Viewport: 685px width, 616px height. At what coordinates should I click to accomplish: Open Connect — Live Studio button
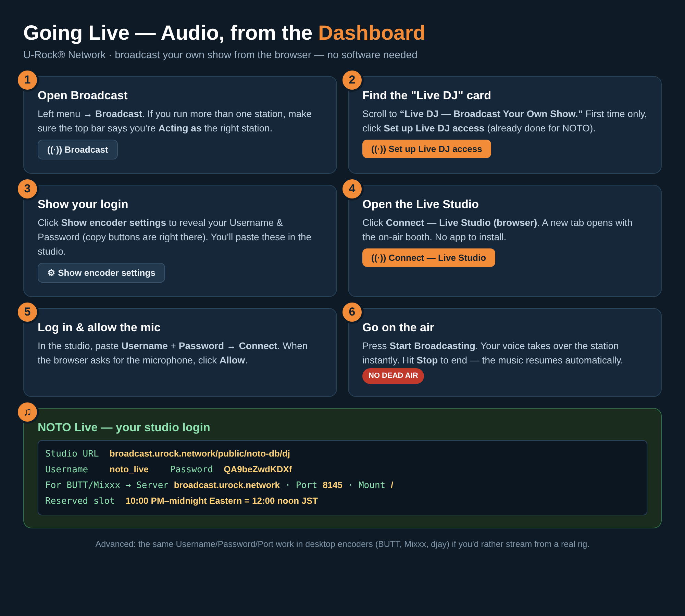point(429,258)
